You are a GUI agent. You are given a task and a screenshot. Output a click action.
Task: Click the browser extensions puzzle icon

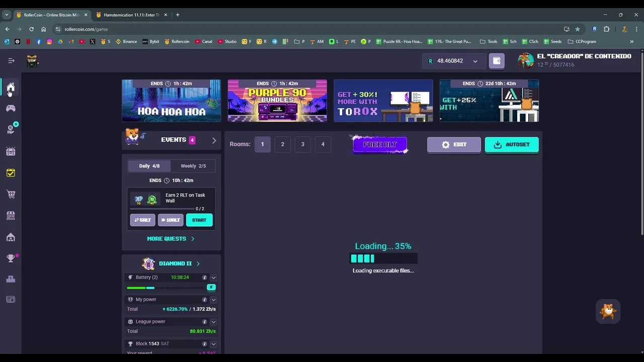click(606, 29)
